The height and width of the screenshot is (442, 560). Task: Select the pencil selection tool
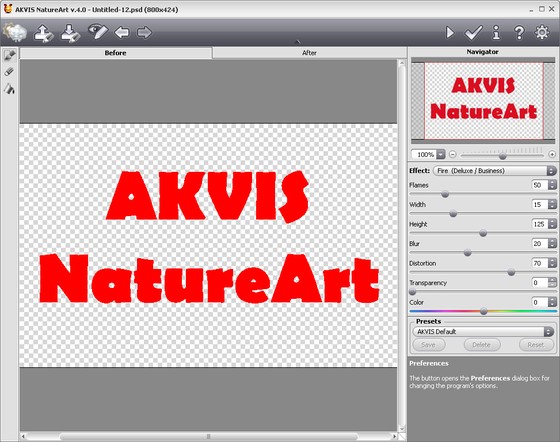pyautogui.click(x=10, y=55)
